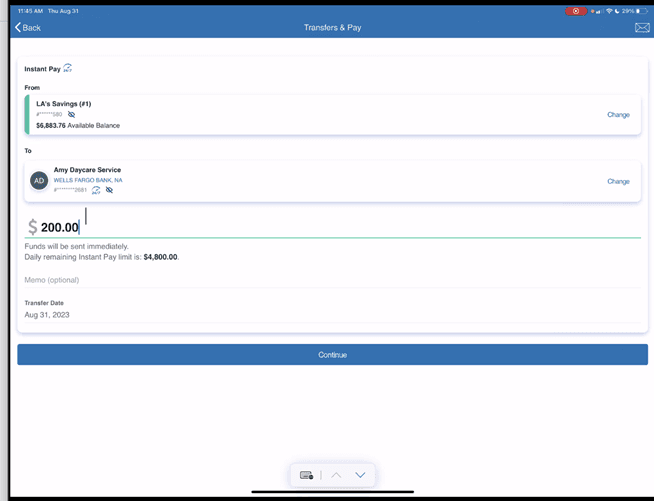
Task: Go to previous field with up chevron
Action: (336, 475)
